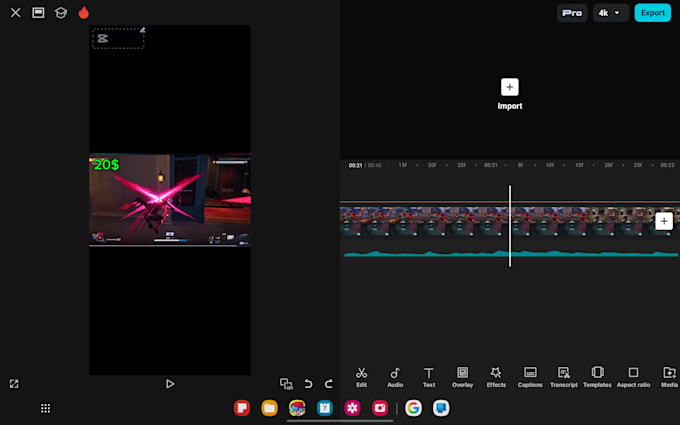Select the gameplay video preview
Image resolution: width=680 pixels, height=425 pixels.
(170, 200)
